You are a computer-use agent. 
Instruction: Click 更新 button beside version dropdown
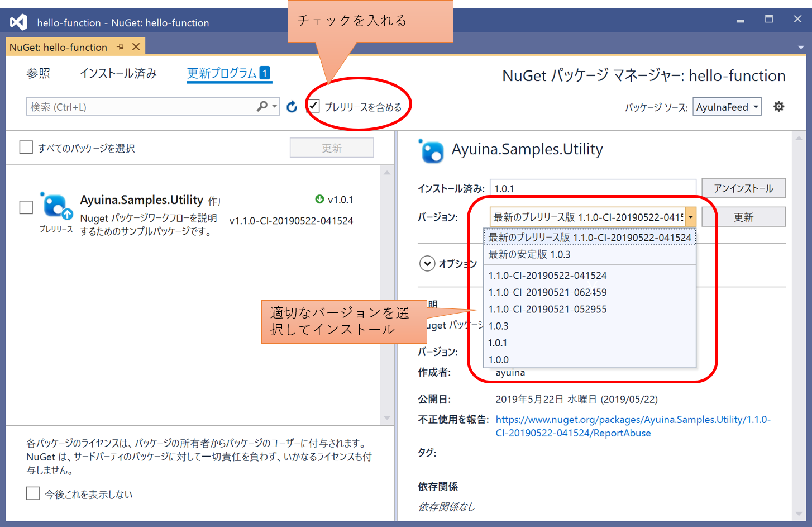tap(743, 217)
